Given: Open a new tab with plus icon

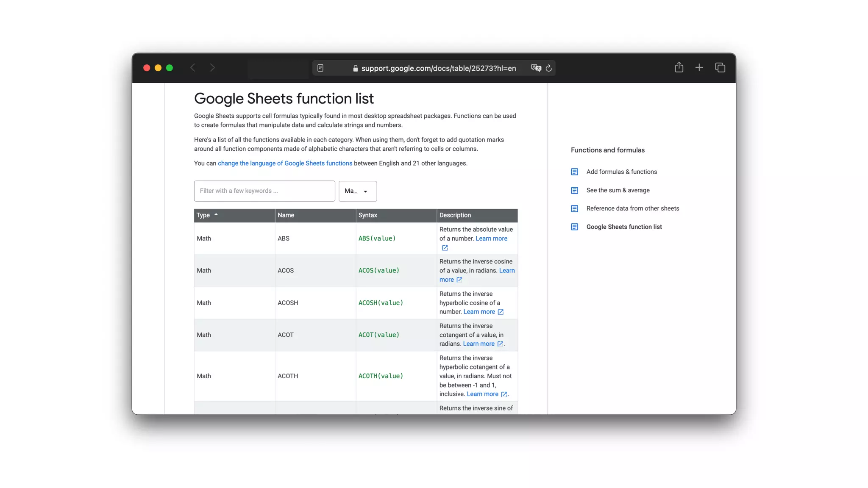Looking at the screenshot, I should (x=699, y=67).
